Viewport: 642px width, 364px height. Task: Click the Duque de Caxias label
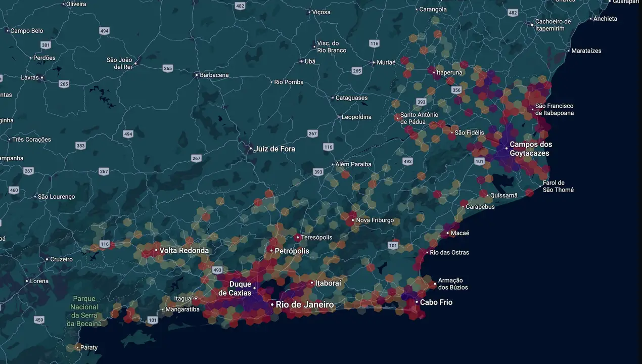click(x=235, y=289)
